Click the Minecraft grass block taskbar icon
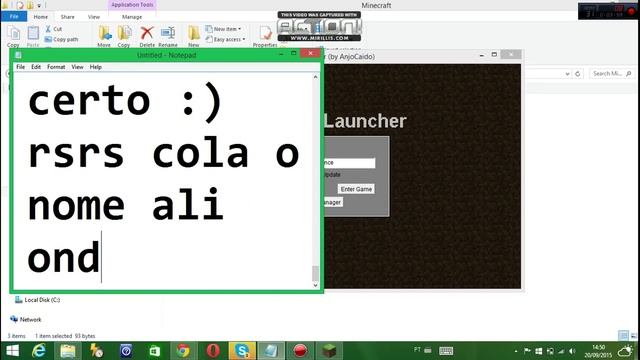Image resolution: width=640 pixels, height=360 pixels. click(329, 351)
